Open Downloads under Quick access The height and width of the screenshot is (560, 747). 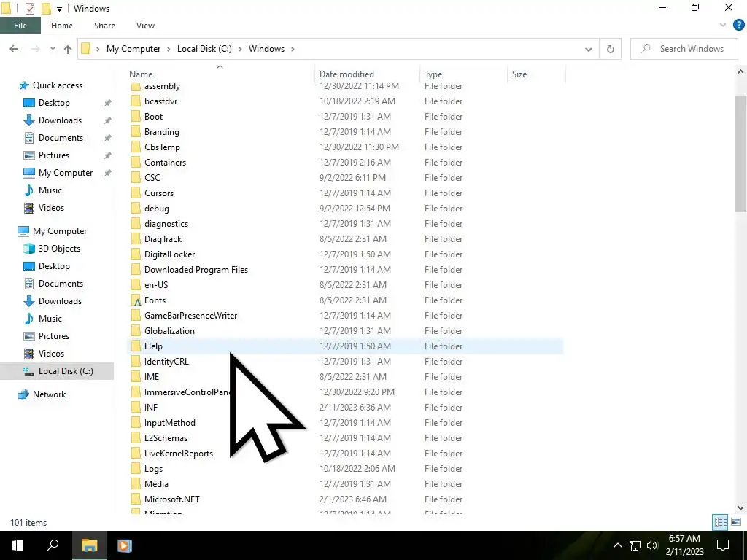[60, 120]
